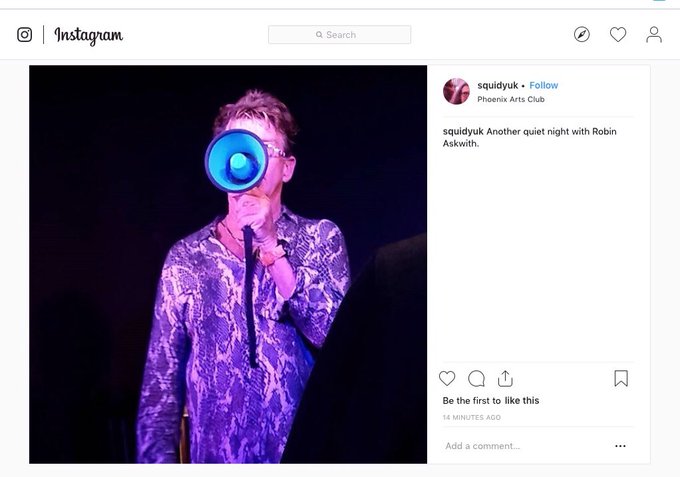Click the Instagram wordmark to go home
The height and width of the screenshot is (477, 680).
88,36
